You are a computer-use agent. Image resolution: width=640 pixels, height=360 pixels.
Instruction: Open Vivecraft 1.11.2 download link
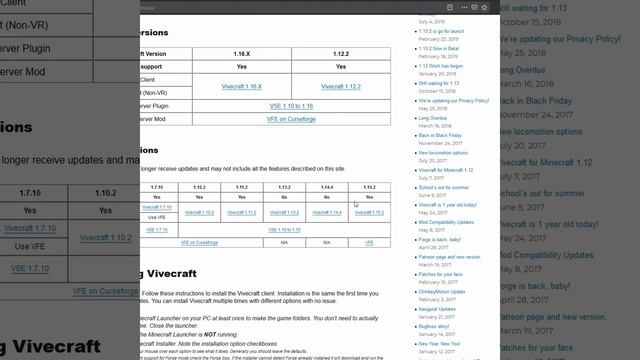click(242, 213)
